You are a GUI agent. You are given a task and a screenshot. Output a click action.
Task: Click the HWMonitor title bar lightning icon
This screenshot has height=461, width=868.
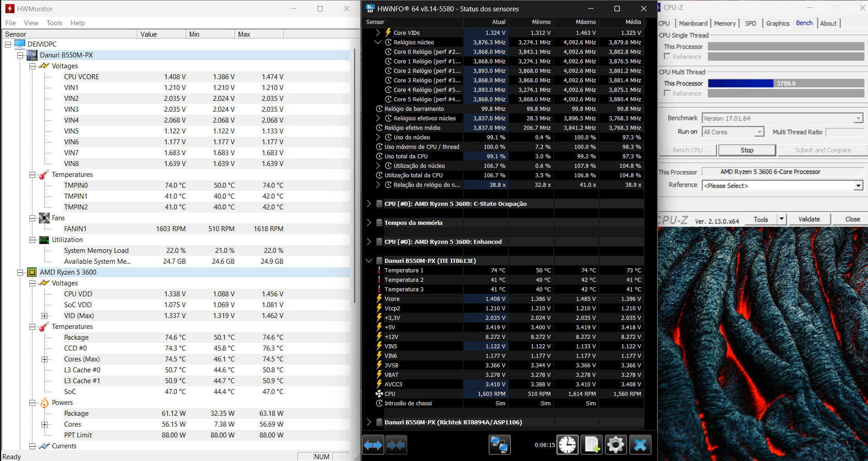[x=9, y=9]
